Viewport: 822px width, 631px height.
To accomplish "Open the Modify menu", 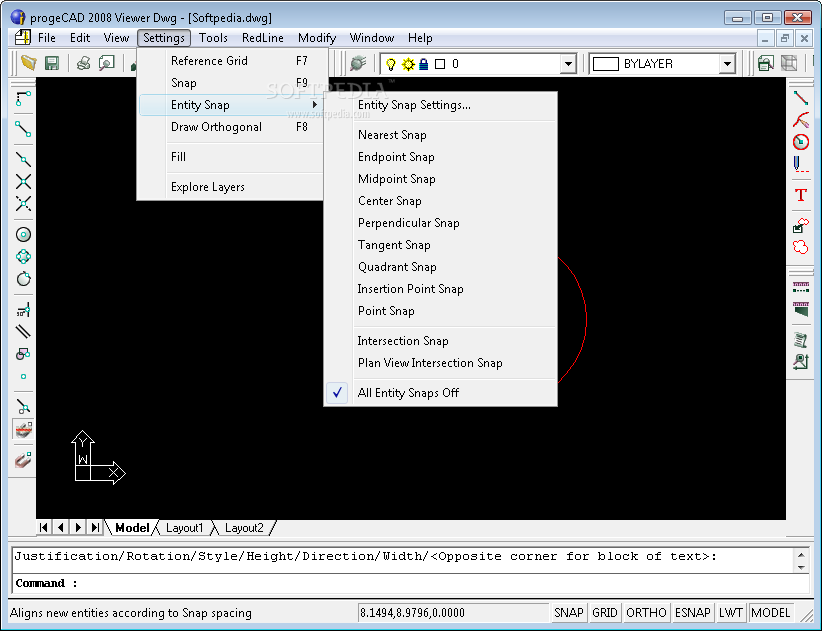I will click(317, 38).
